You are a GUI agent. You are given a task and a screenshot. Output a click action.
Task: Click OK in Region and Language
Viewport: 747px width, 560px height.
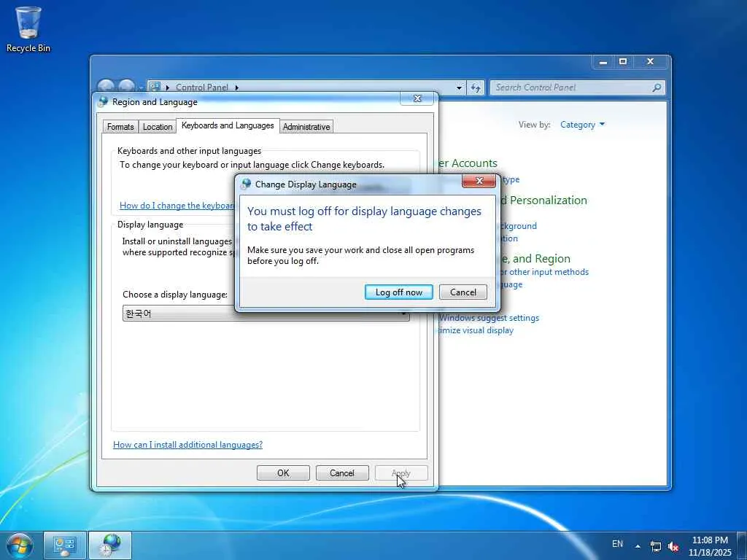click(x=283, y=472)
